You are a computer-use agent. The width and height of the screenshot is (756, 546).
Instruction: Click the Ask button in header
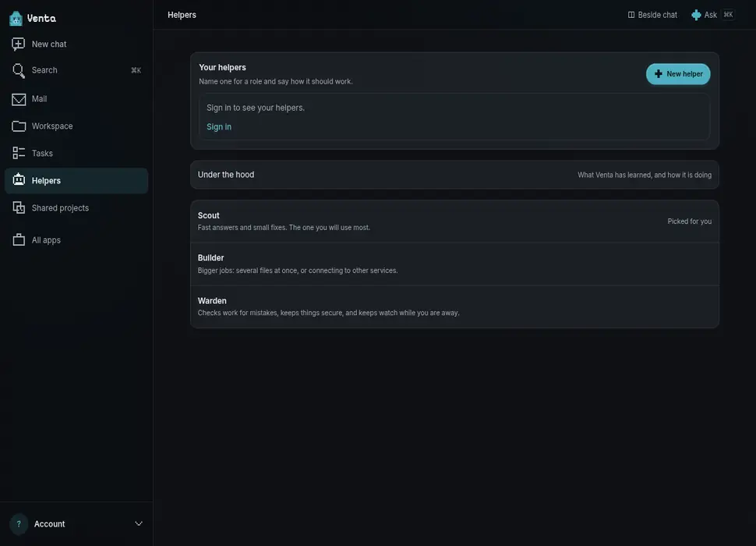point(712,15)
